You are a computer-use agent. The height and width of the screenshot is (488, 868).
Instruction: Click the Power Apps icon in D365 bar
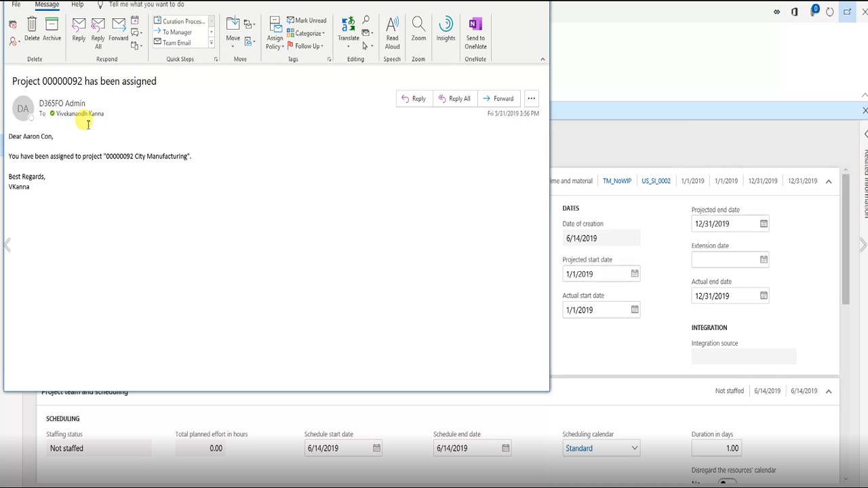tap(776, 12)
